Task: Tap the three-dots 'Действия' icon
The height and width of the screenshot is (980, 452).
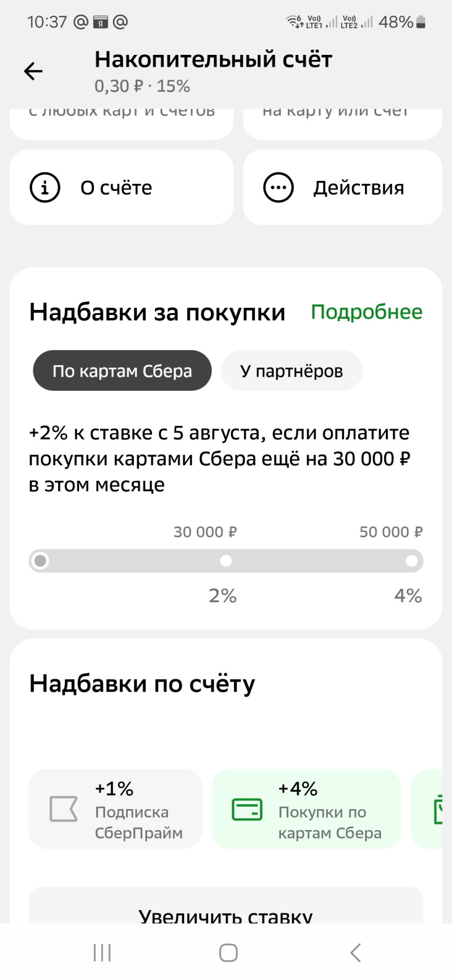Action: [x=279, y=187]
